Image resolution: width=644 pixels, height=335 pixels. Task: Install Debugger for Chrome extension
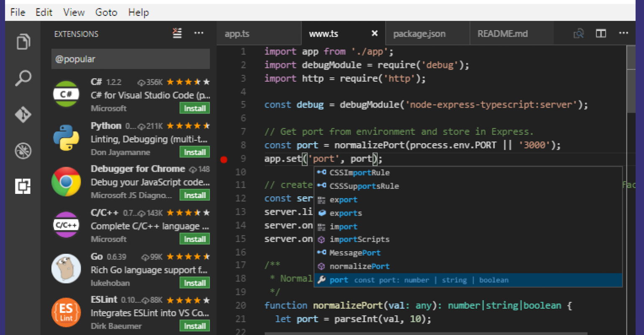[x=195, y=195]
